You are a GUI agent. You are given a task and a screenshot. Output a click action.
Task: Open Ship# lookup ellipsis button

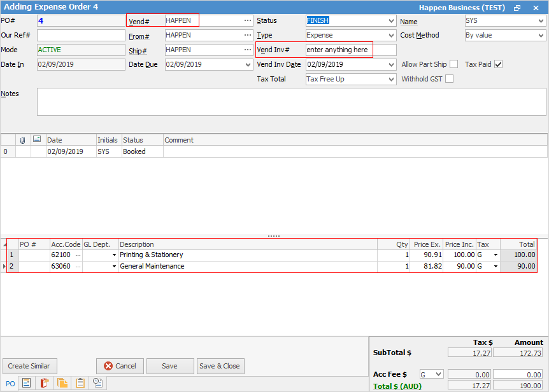tap(247, 50)
